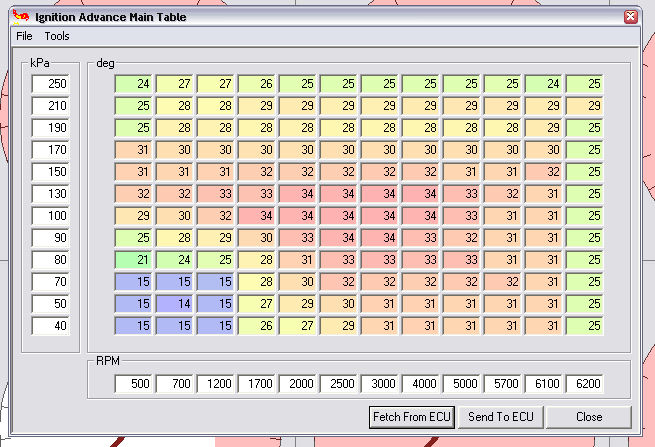Select cell 29 at 210 kPa, 1700 RPM

tap(256, 106)
